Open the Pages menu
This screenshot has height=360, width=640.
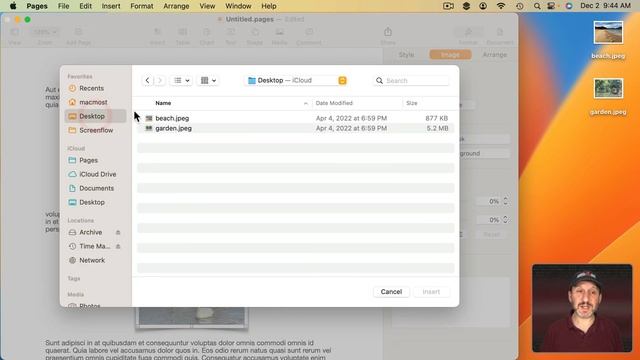click(37, 6)
